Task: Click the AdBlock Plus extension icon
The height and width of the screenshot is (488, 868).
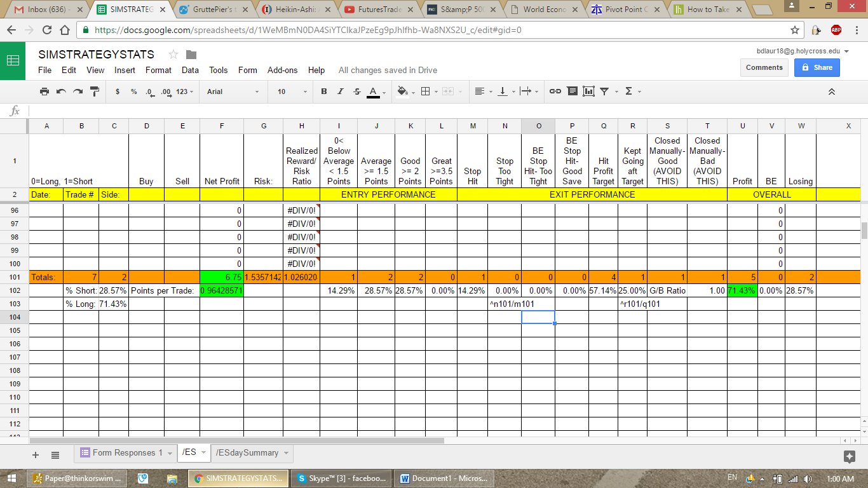Action: 836,30
